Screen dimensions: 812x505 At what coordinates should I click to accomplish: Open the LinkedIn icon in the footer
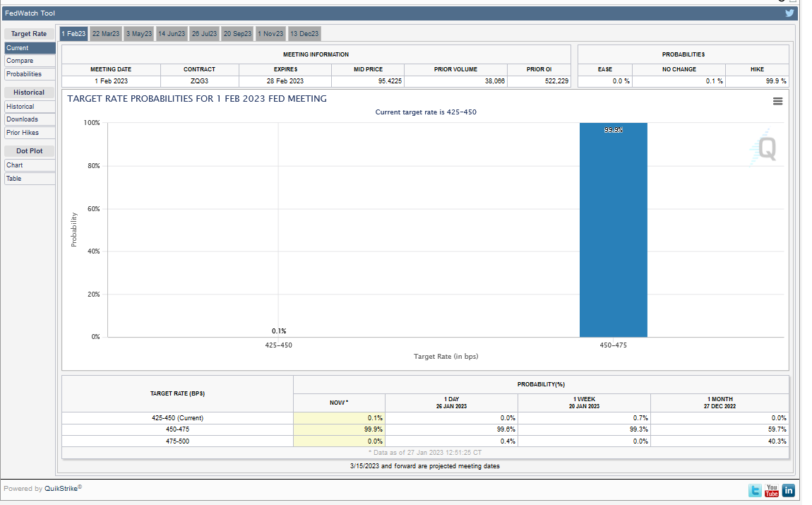tap(788, 490)
